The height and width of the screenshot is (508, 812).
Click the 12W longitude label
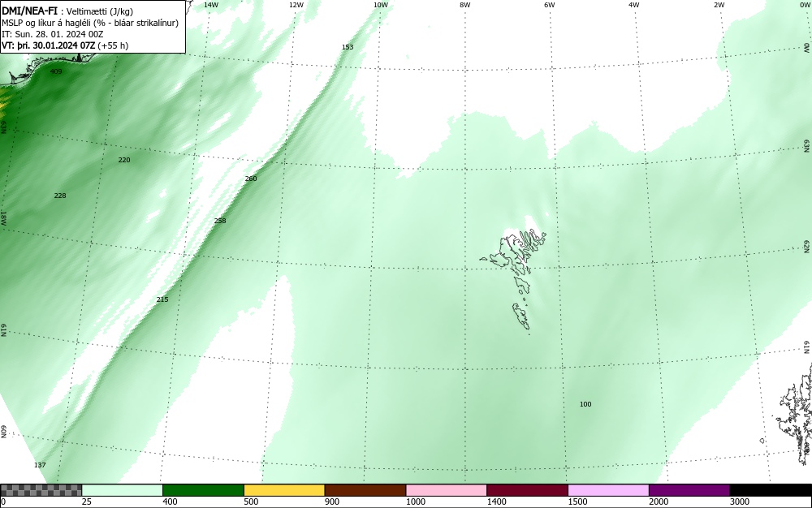tap(296, 5)
